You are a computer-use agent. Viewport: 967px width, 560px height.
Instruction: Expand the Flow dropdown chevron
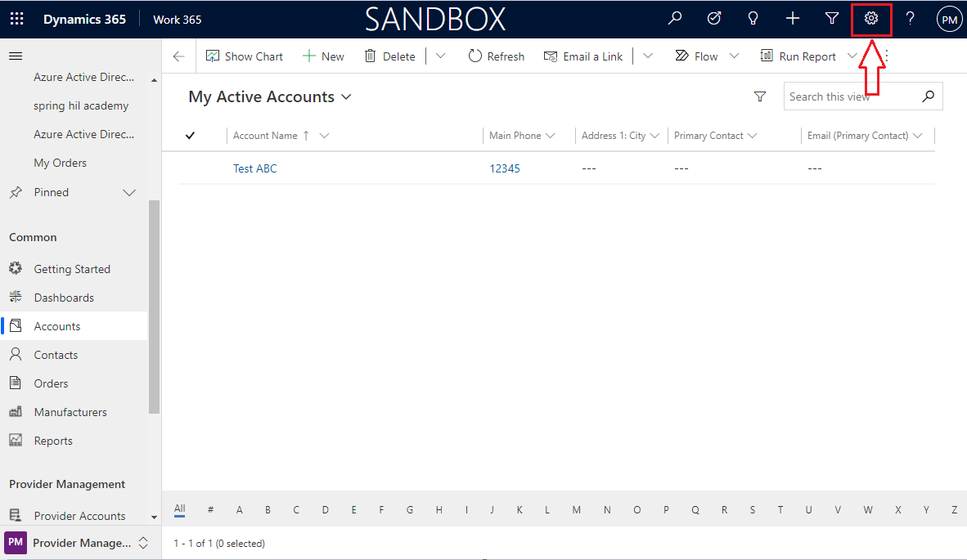[x=734, y=56]
